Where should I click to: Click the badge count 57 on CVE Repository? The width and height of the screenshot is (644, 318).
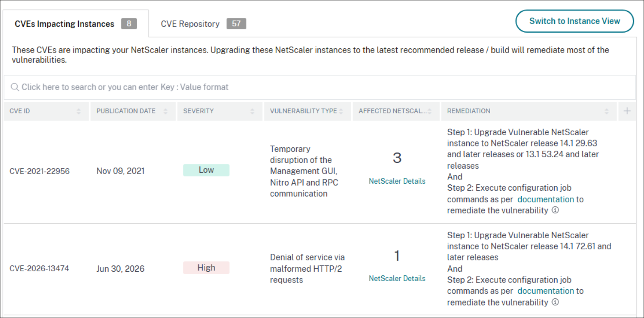click(x=236, y=24)
